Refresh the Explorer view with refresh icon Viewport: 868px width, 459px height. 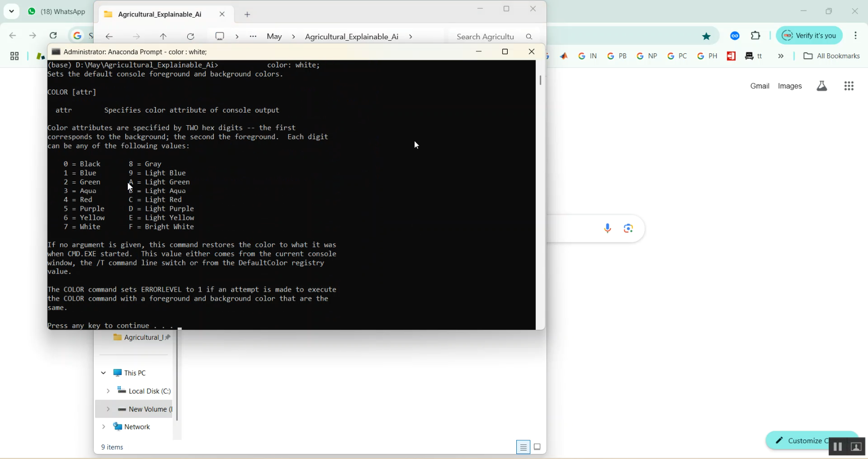point(190,36)
